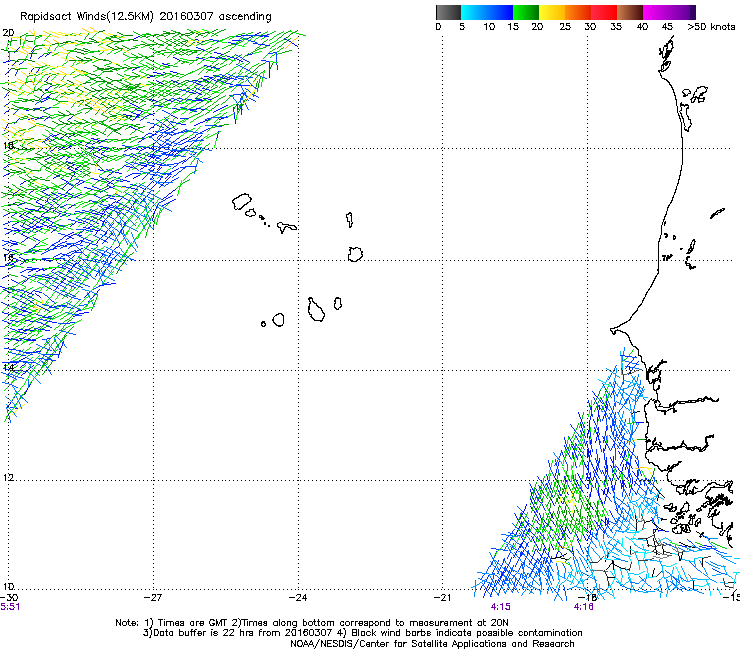
Task: Click the longitude label '-24' on the bottom axis
Action: click(x=298, y=598)
